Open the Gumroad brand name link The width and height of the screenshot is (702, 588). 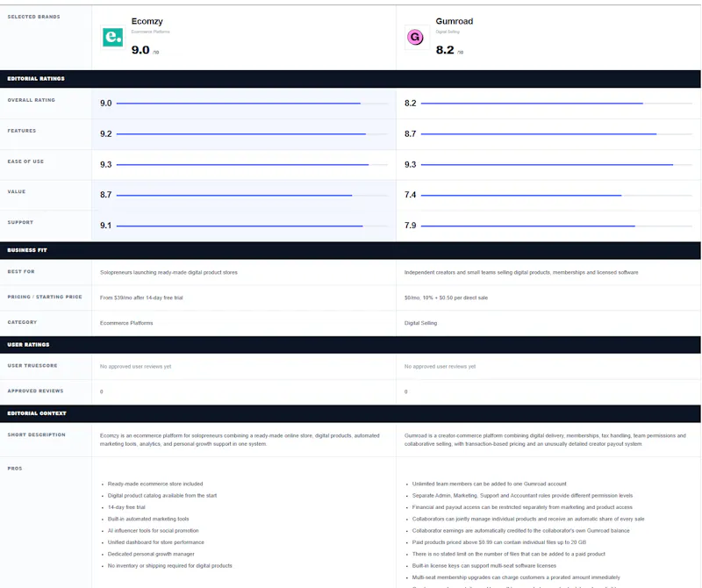coord(454,21)
